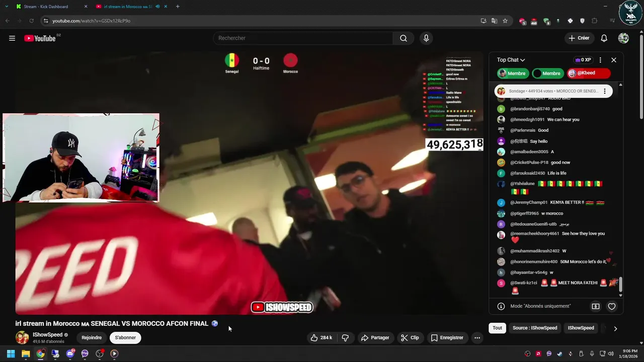Click the live chat scrollbar thumb

620,284
